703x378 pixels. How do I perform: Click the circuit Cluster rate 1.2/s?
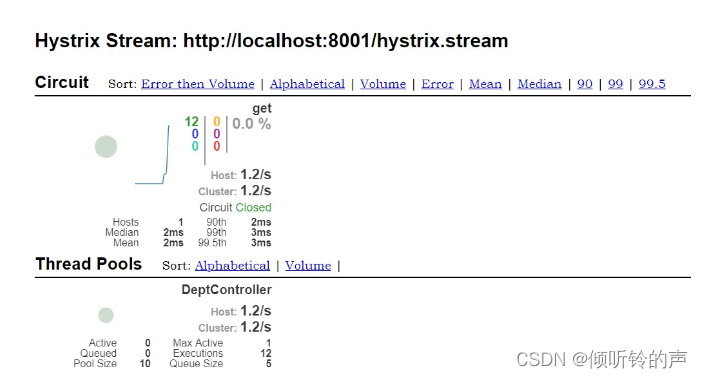(256, 191)
